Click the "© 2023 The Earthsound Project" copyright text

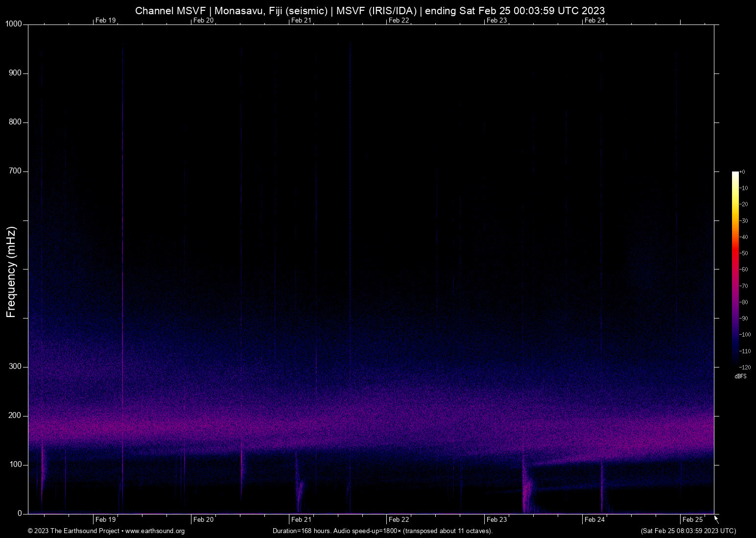click(73, 531)
